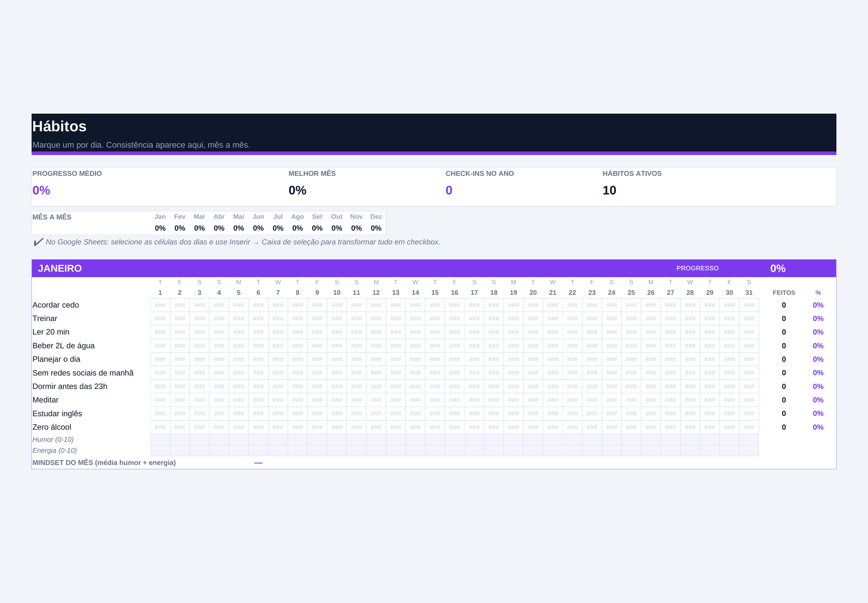The height and width of the screenshot is (603, 868).
Task: Click the Feitos count for Planejar o dia
Action: [x=784, y=359]
